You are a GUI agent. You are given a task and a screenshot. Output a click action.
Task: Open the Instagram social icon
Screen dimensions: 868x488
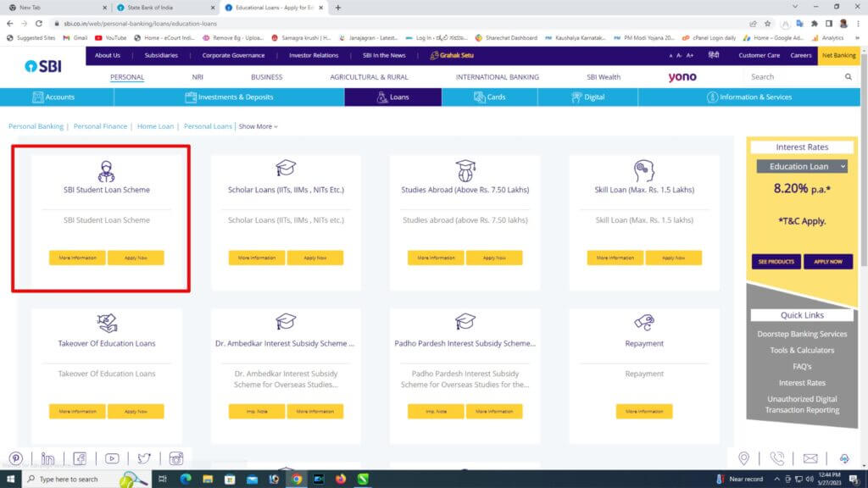coord(176,458)
